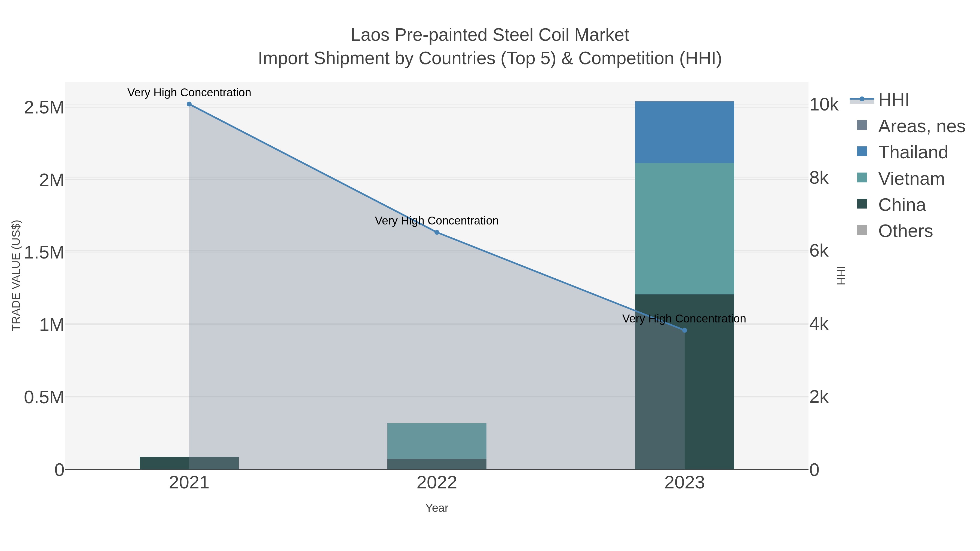Viewport: 980px width, 551px height.
Task: Select the 2021 HHI data point
Action: (x=189, y=104)
